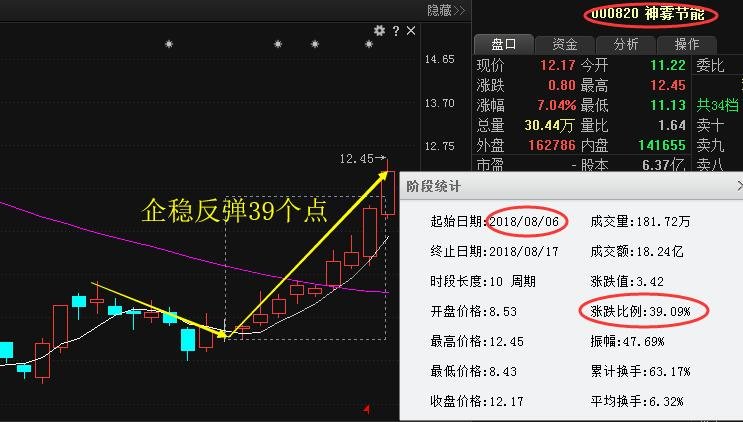This screenshot has height=422, width=743.
Task: Click the first star marker above chart
Action: click(169, 44)
